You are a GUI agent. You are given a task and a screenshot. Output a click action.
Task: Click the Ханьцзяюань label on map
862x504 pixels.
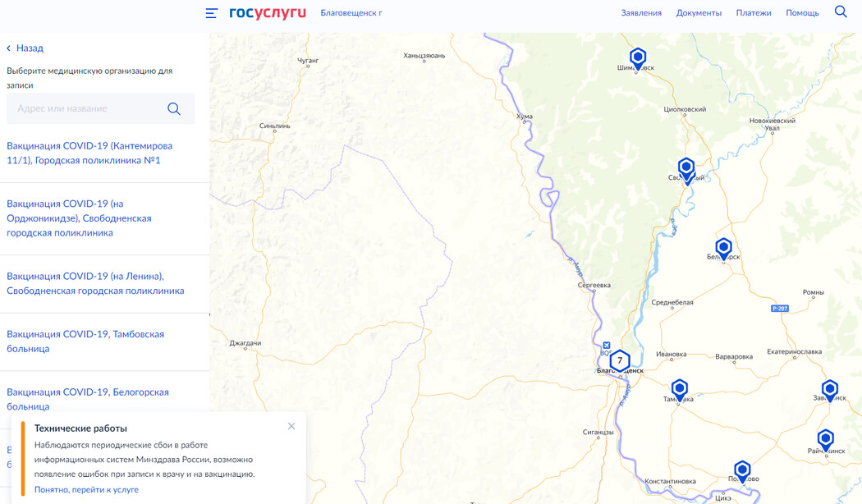pyautogui.click(x=424, y=56)
